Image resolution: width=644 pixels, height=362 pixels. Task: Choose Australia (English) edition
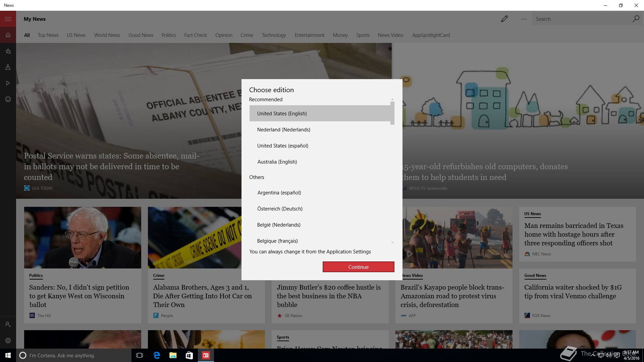coord(320,162)
